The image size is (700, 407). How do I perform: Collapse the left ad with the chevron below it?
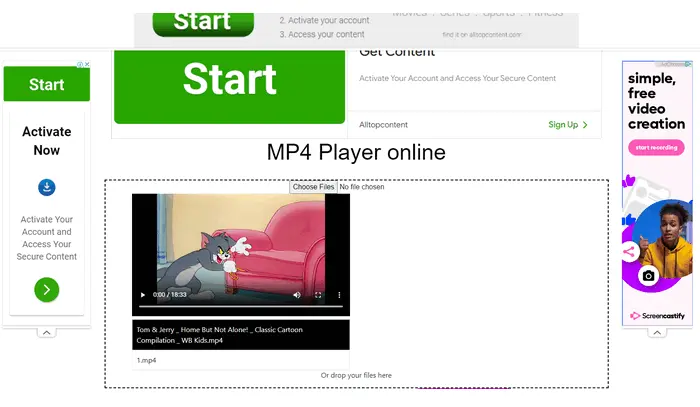tap(46, 332)
